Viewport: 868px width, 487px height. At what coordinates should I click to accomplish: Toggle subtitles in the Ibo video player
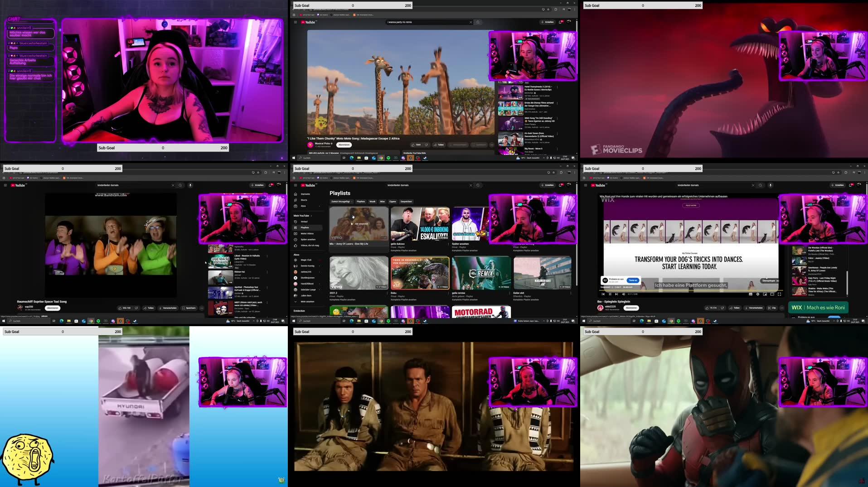pyautogui.click(x=751, y=294)
